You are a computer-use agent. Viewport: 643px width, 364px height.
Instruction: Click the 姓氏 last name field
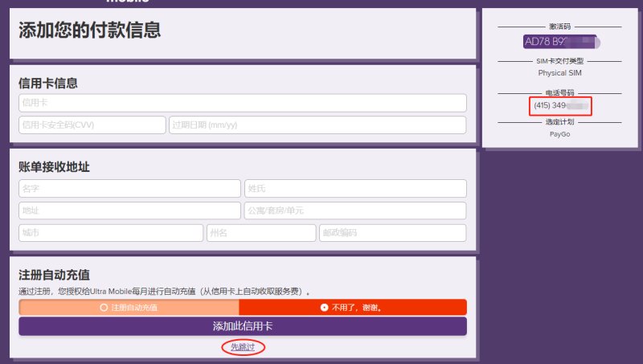(x=355, y=189)
